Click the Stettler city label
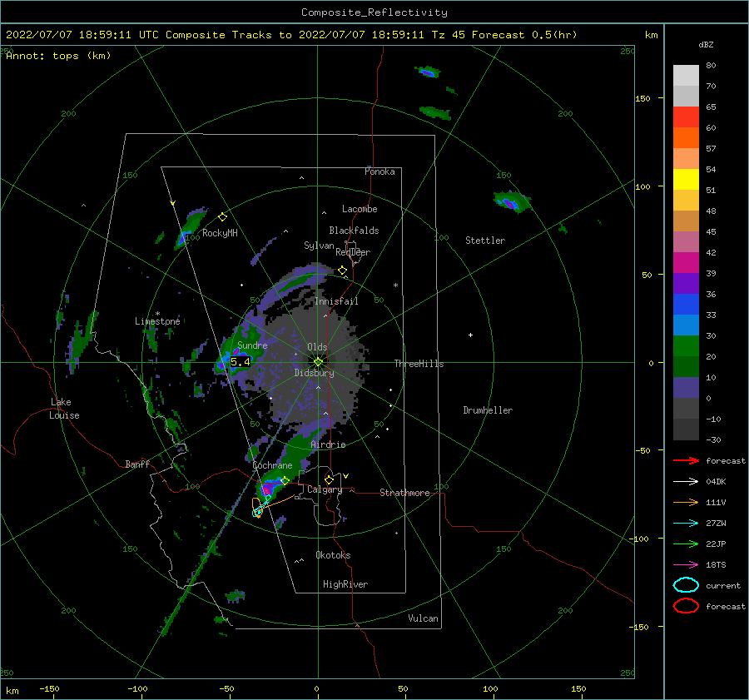This screenshot has width=749, height=700. [485, 241]
